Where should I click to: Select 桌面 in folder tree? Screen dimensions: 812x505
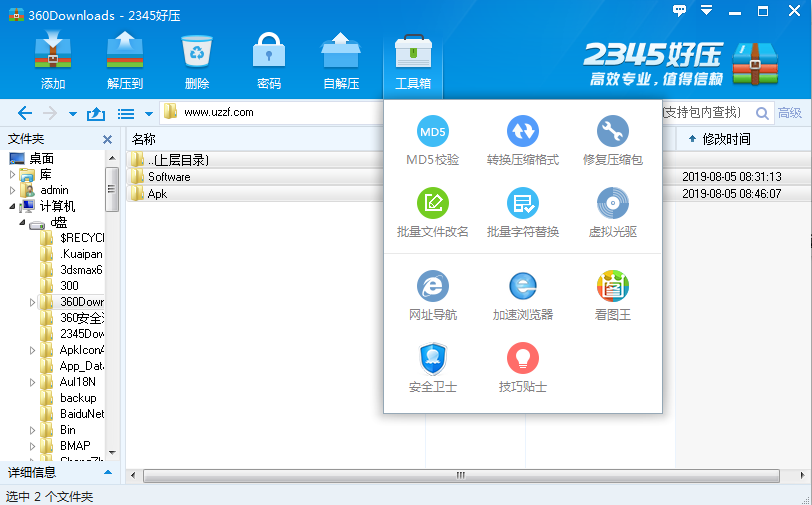pyautogui.click(x=41, y=158)
